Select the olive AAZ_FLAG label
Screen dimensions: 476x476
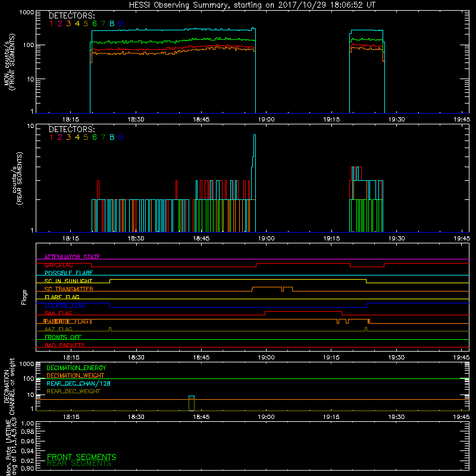tap(58, 330)
